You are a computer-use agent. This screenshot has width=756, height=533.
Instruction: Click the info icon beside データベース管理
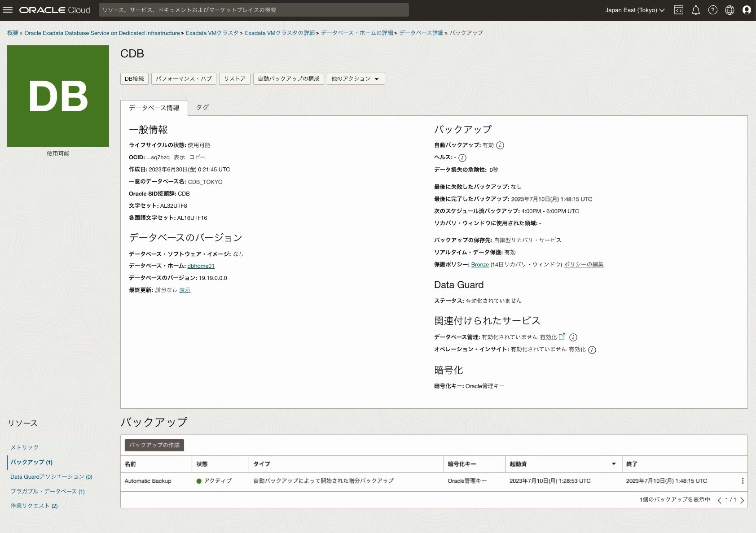pos(573,337)
